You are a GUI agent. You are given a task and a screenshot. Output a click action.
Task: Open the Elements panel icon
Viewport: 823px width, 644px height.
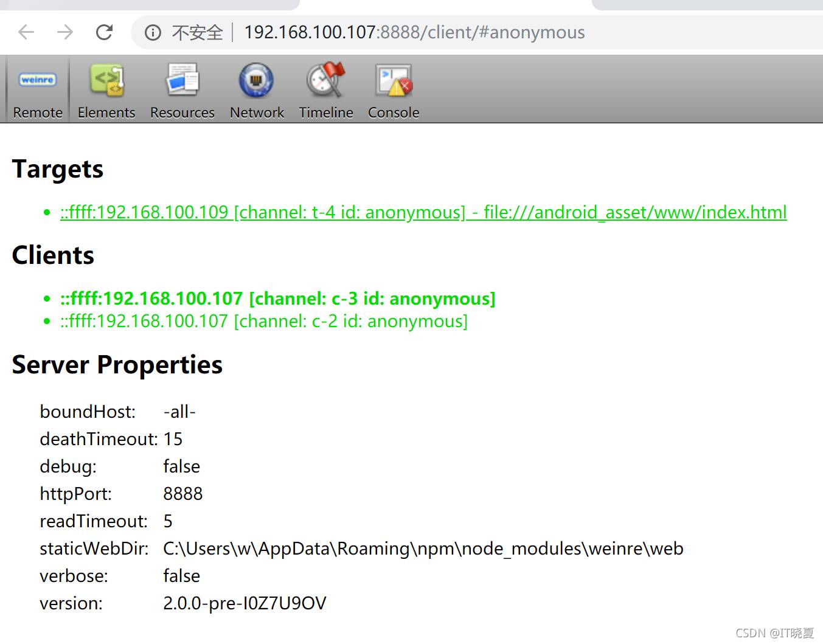106,80
